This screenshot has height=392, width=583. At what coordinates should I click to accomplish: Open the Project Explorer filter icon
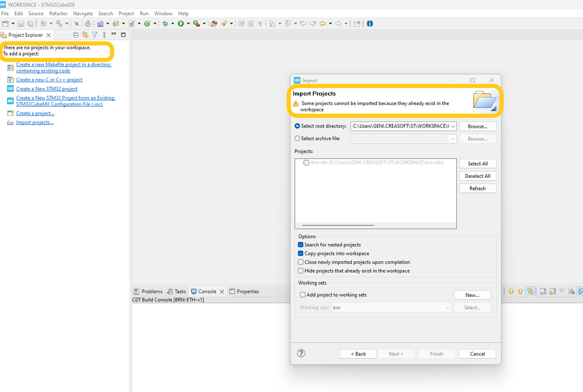pos(95,35)
